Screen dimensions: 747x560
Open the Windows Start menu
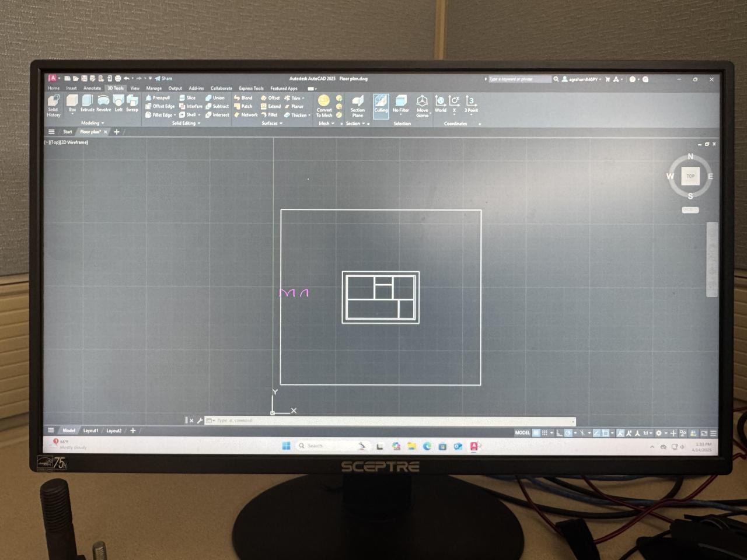pyautogui.click(x=286, y=446)
